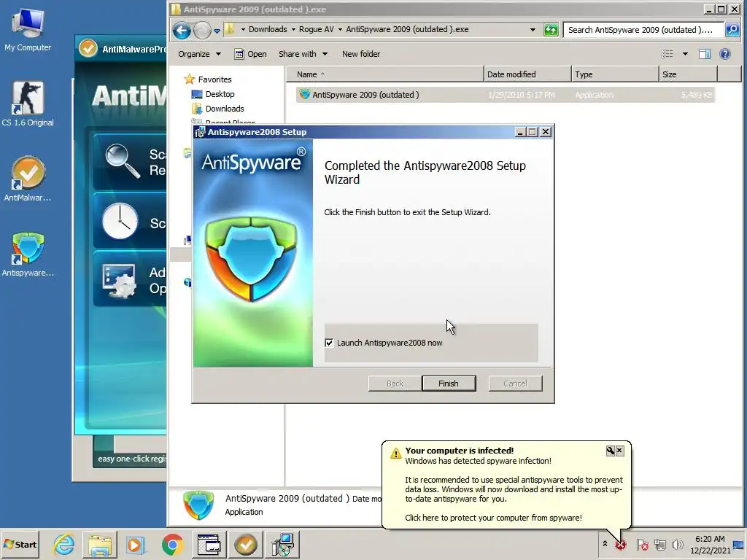Screen dimensions: 747x560
Task: Sort by Size column header
Action: pyautogui.click(x=688, y=74)
